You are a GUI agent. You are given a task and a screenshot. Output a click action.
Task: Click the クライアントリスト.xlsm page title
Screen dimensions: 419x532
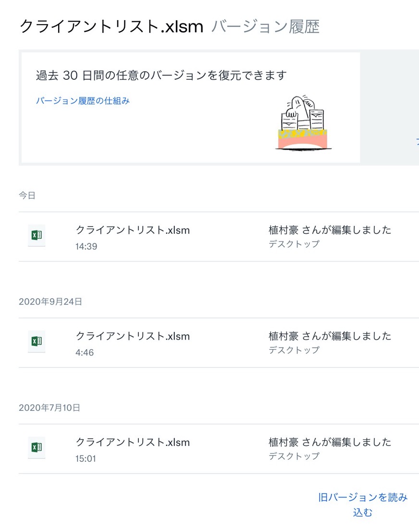point(111,26)
